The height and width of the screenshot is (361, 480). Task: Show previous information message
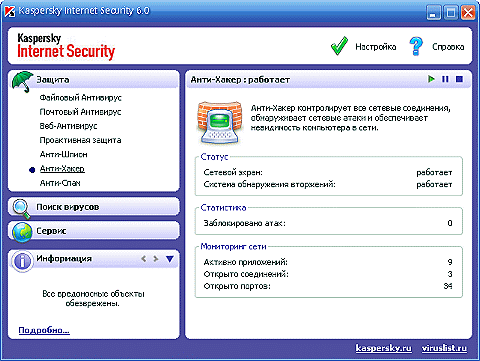click(x=144, y=258)
